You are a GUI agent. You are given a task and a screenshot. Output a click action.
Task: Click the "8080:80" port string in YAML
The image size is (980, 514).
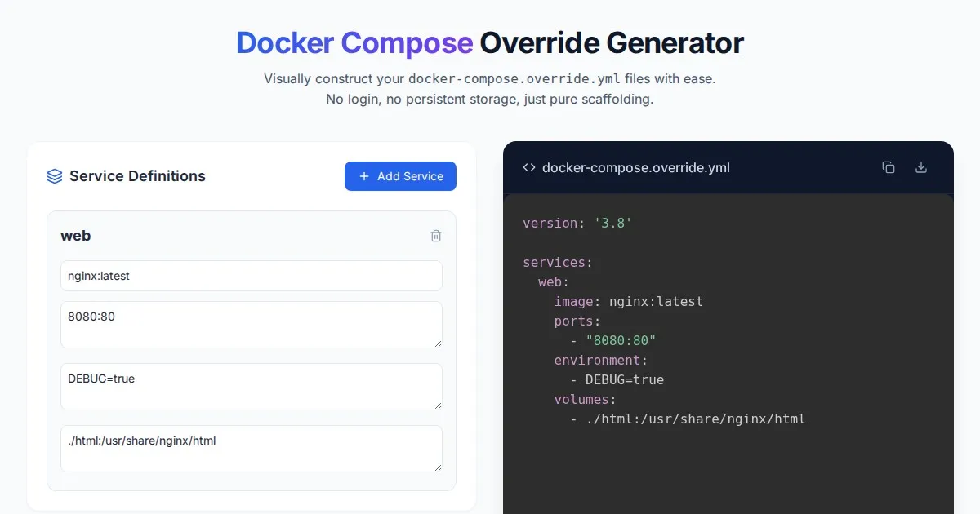click(621, 340)
